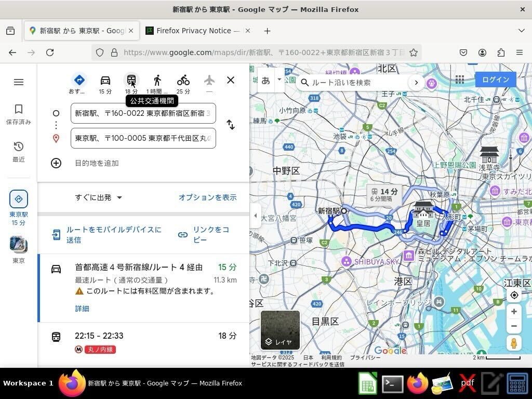Switch to the Firefox Privacy Notice tab
Image resolution: width=532 pixels, height=399 pixels.
199,31
